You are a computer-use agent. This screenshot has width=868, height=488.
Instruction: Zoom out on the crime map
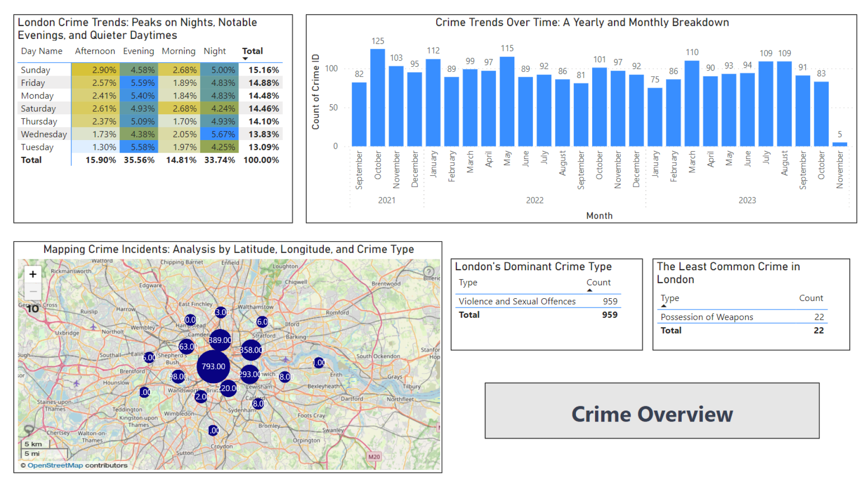[33, 291]
